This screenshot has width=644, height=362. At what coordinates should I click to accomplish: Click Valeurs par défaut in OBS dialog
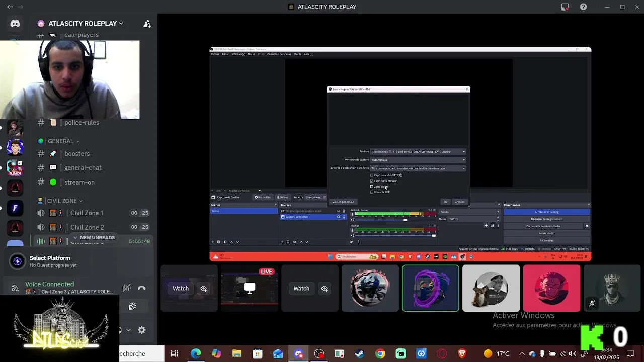click(343, 202)
